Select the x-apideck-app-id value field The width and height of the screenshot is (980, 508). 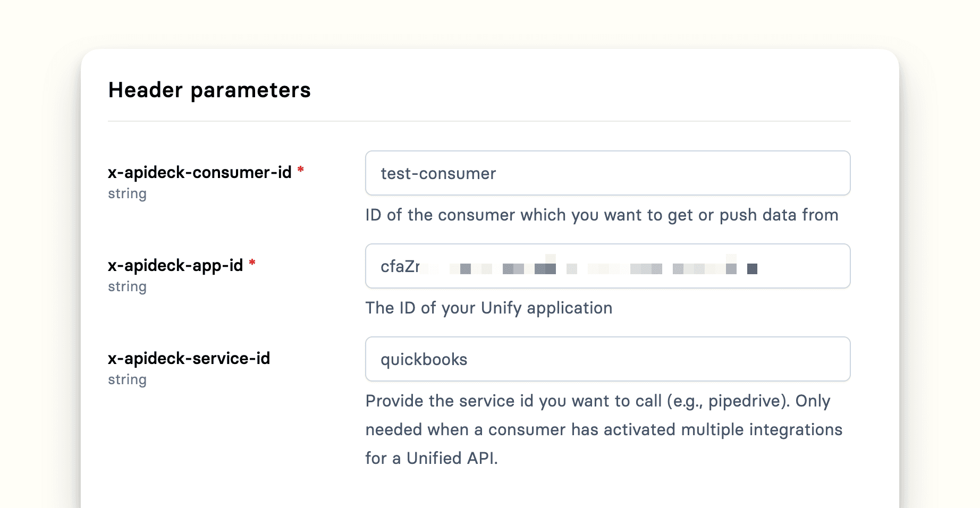click(607, 266)
